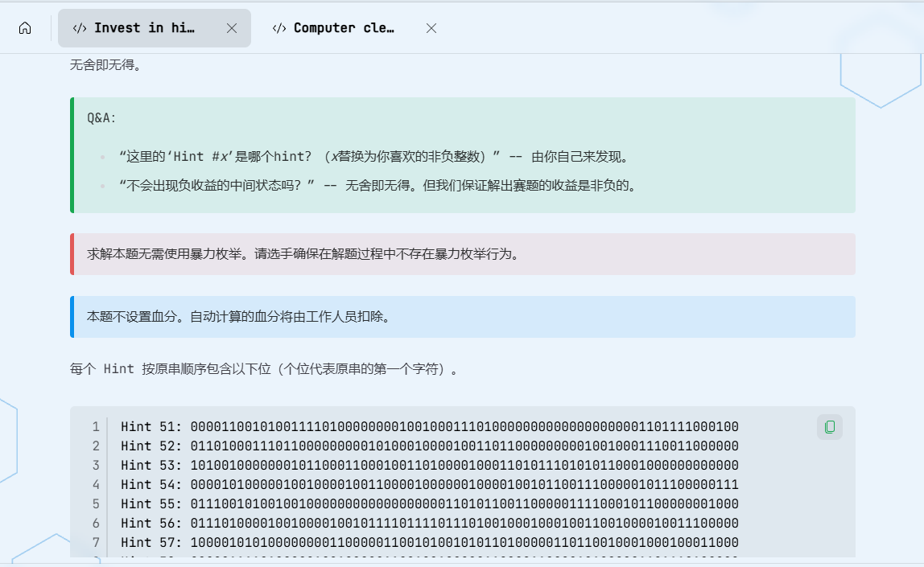Select the Hint 57 line
The image size is (924, 567).
click(430, 542)
